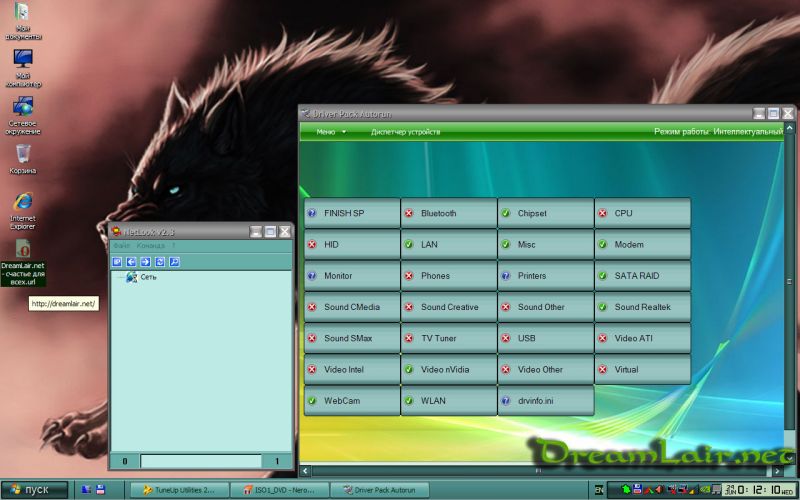Click the Chipset driver button
800x500 pixels.
point(546,213)
